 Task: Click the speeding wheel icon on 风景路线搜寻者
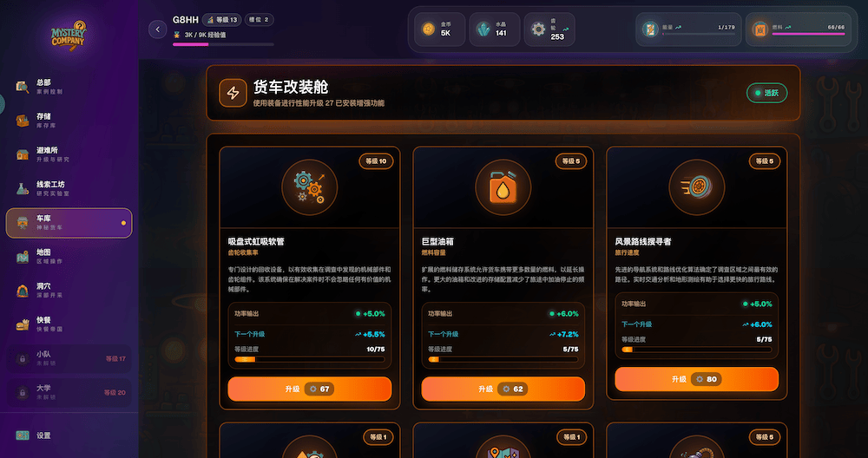tap(696, 187)
